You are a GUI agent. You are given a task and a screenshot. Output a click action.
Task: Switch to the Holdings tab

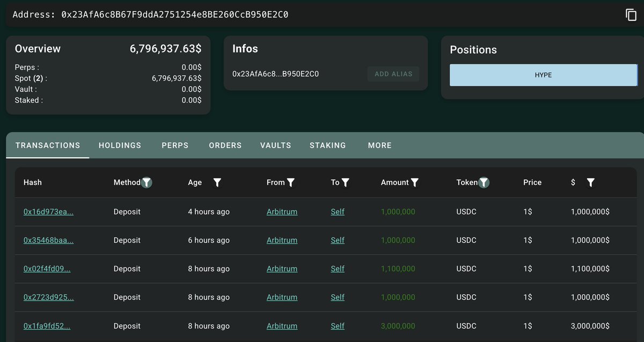click(x=120, y=145)
